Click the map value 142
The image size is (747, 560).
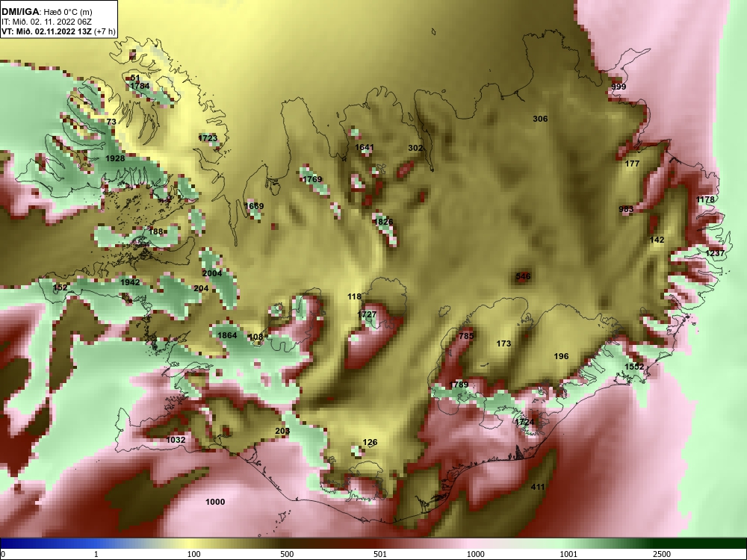(657, 240)
